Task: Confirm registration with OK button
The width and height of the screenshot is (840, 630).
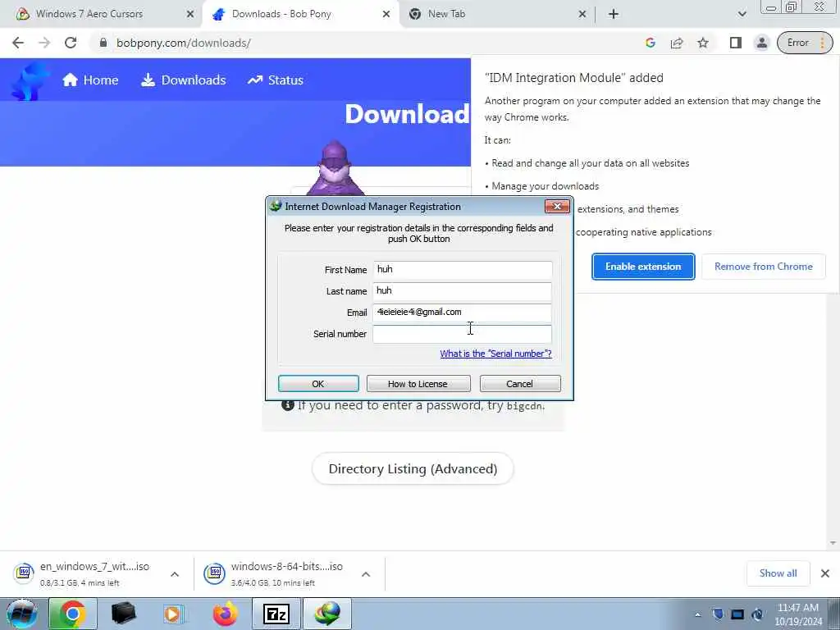Action: (318, 384)
